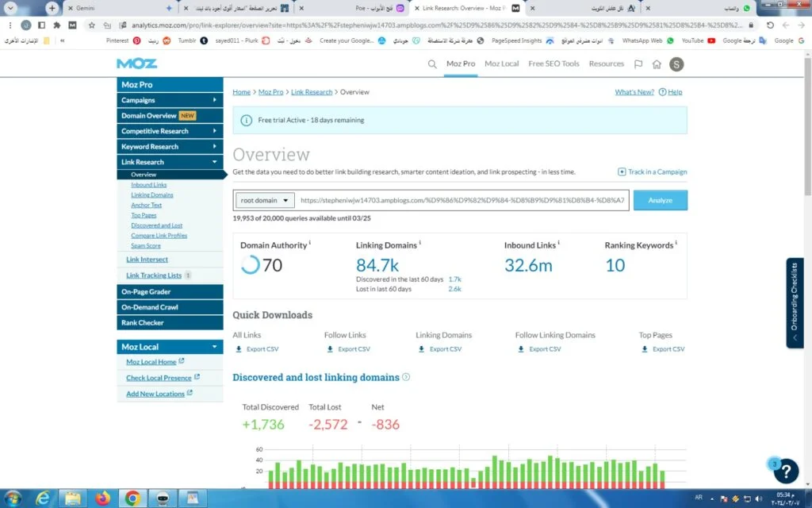812x508 pixels.
Task: Open the Inbound Links sidebar link
Action: pos(148,185)
